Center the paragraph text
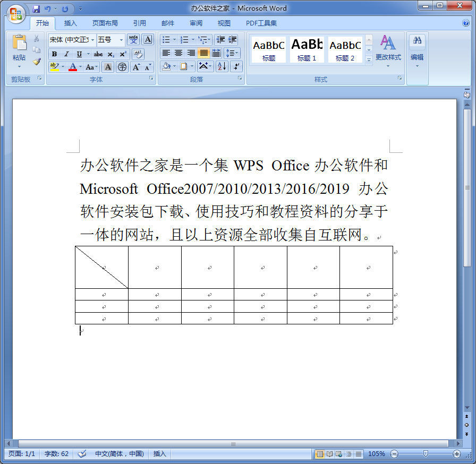This screenshot has width=476, height=464. [x=178, y=53]
